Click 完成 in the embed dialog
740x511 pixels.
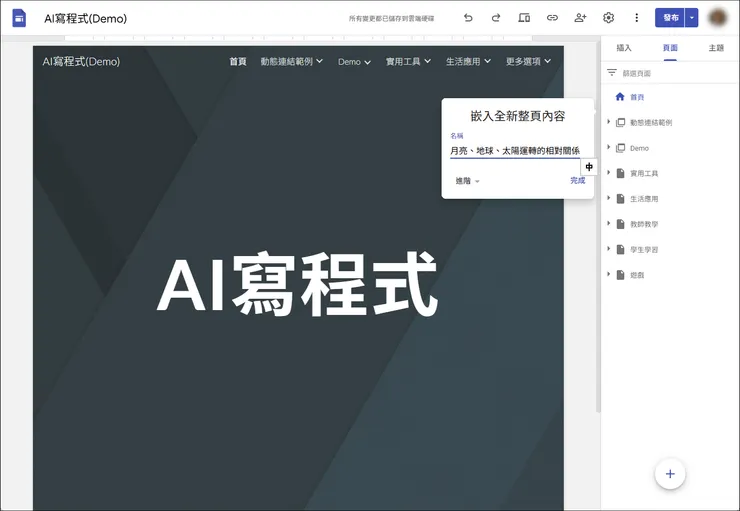578,180
